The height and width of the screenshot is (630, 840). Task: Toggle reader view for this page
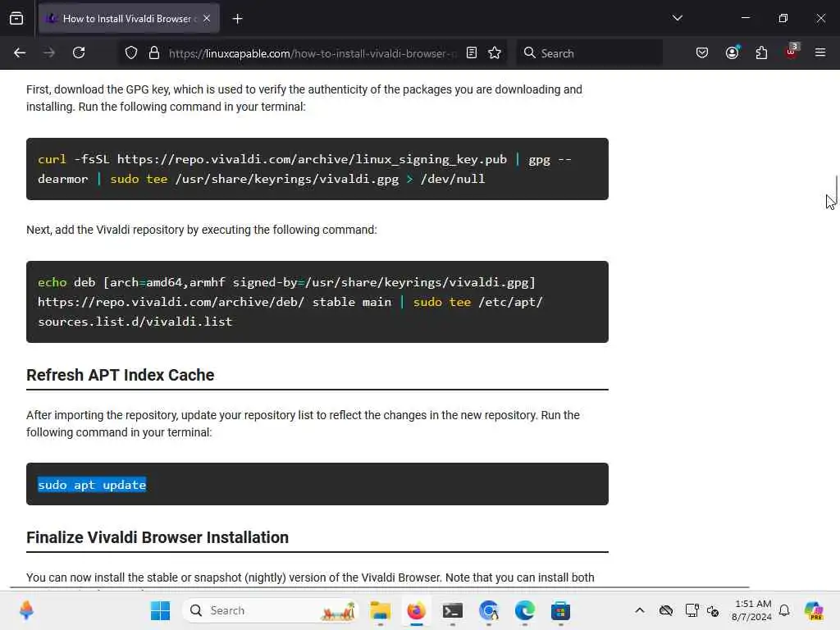pos(472,53)
